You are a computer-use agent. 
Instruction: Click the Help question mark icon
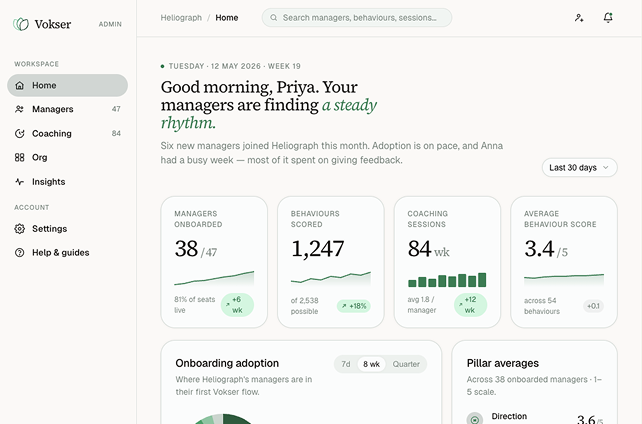19,253
